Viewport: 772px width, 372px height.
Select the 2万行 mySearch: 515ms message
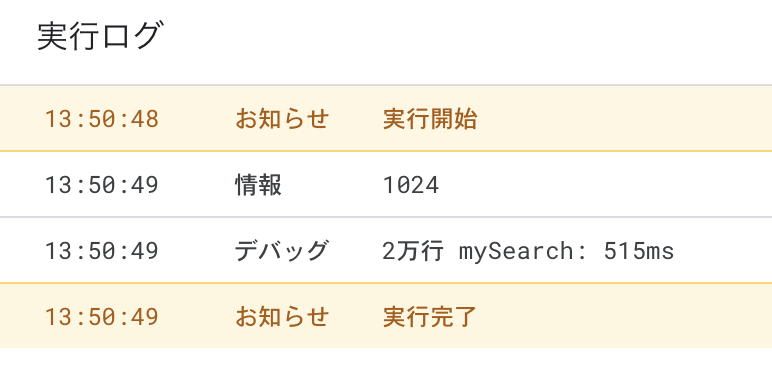[x=528, y=251]
